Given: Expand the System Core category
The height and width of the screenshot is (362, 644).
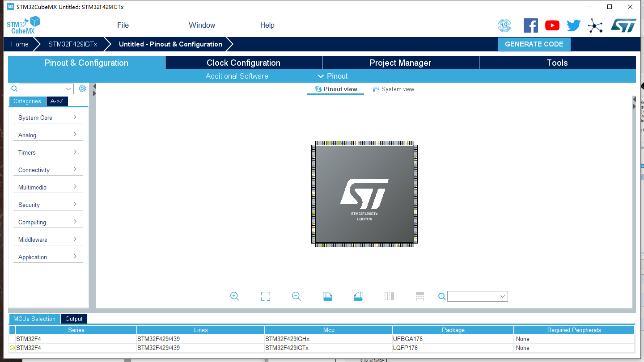Looking at the screenshot, I should [48, 118].
